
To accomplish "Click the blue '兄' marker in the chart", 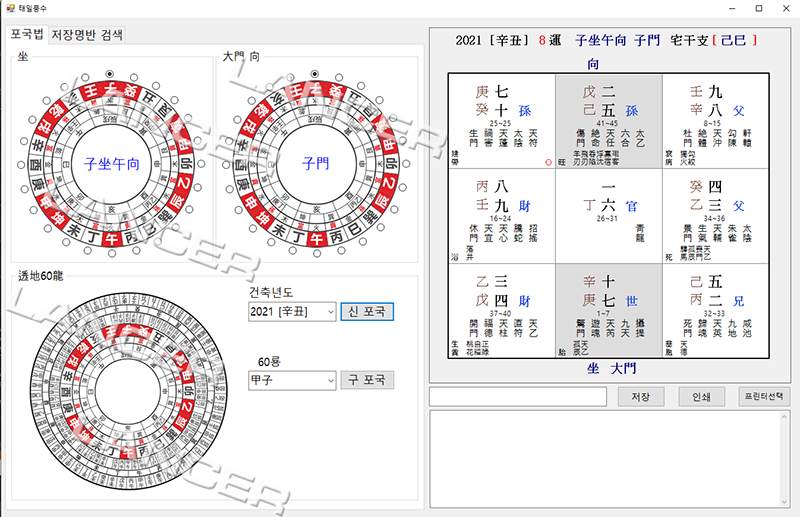I will [x=739, y=301].
